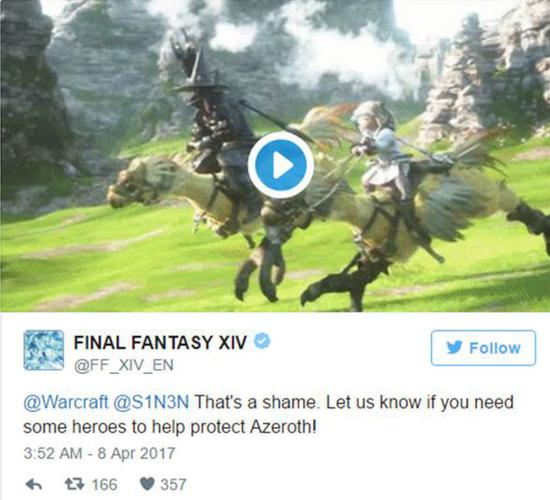550x500 pixels.
Task: Click the white-robed rider in the video
Action: click(x=381, y=147)
